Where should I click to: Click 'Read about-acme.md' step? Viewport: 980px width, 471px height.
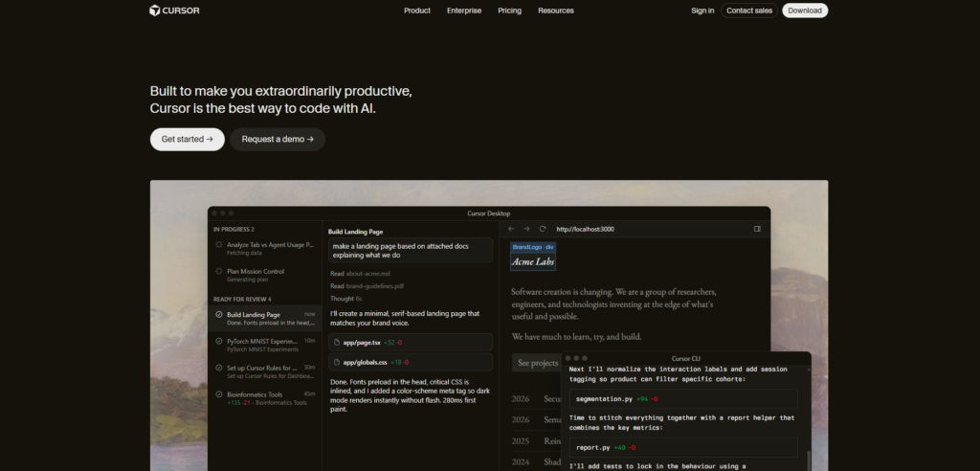360,274
